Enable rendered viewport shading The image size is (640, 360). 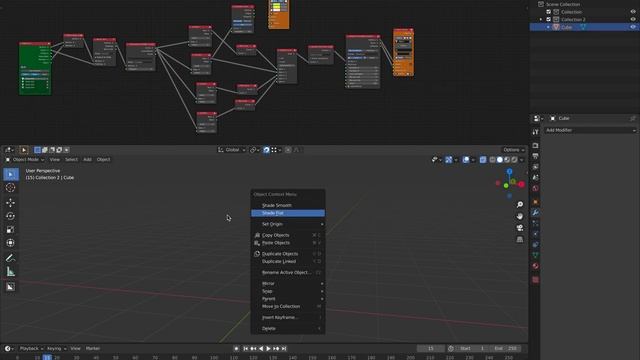pos(514,160)
